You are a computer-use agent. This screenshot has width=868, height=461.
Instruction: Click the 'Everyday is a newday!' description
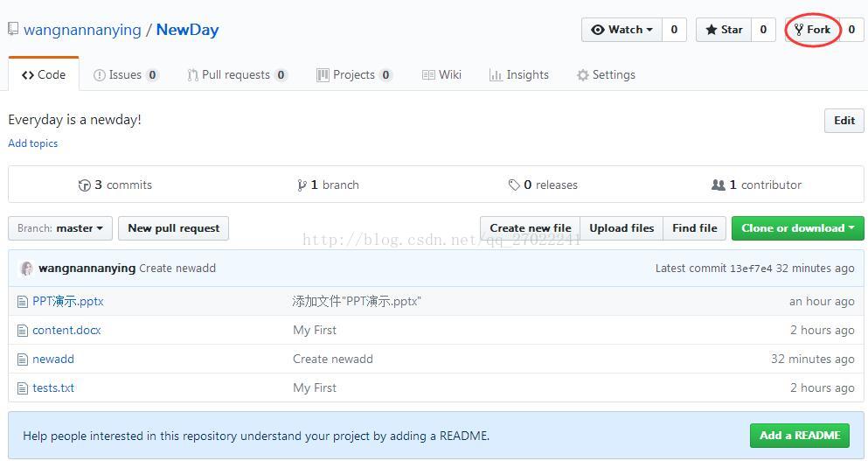74,120
